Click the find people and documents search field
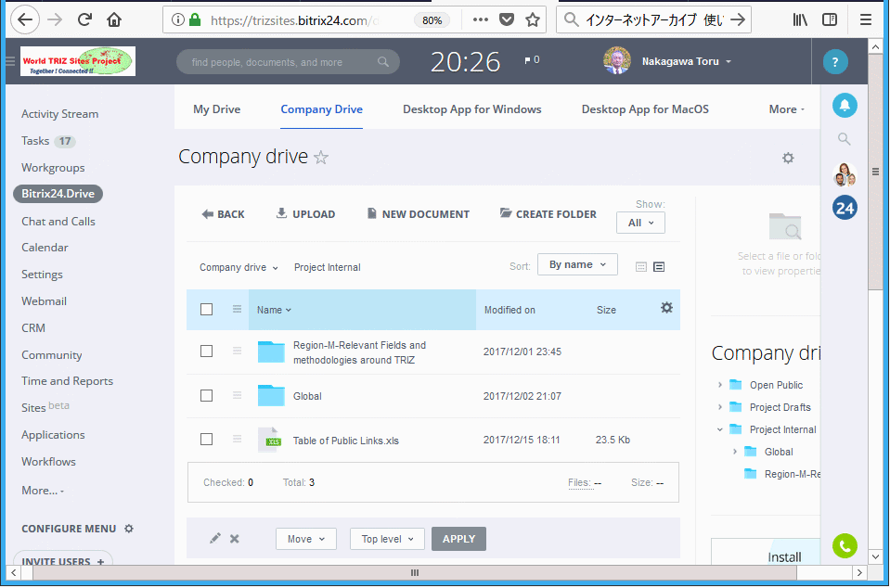Image resolution: width=890 pixels, height=588 pixels. click(288, 62)
